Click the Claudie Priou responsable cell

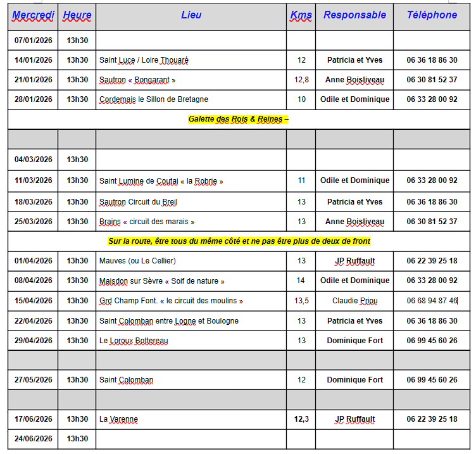pos(354,301)
